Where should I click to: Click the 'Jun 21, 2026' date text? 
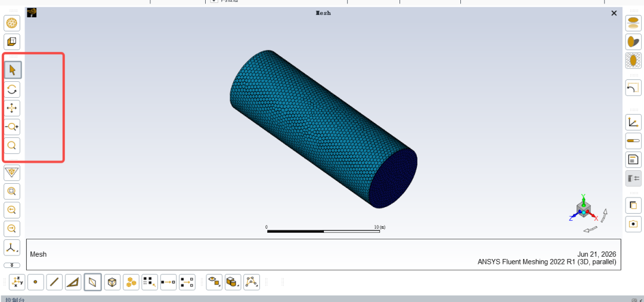[x=597, y=254]
